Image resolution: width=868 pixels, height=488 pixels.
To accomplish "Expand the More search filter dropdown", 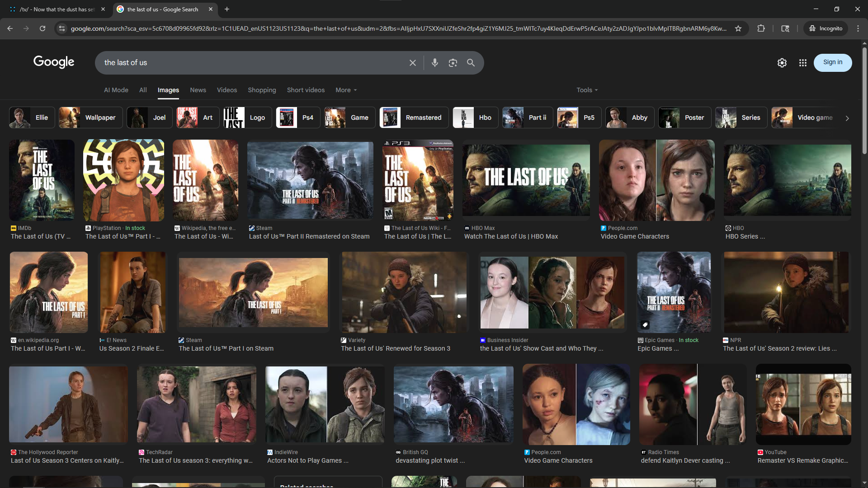I will click(346, 90).
